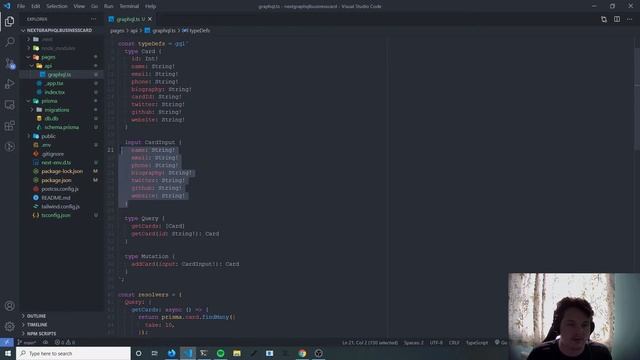
Task: Open Task View from the taskbar
Action: [155, 353]
